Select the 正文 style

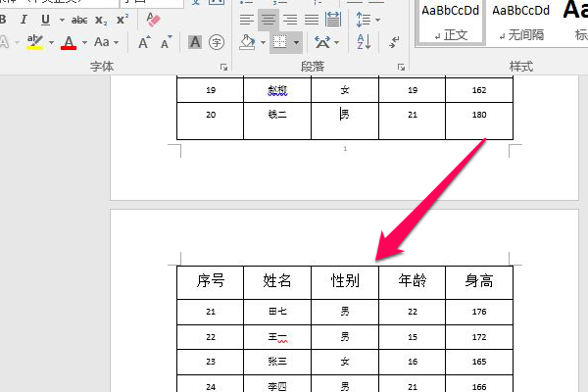coord(450,22)
